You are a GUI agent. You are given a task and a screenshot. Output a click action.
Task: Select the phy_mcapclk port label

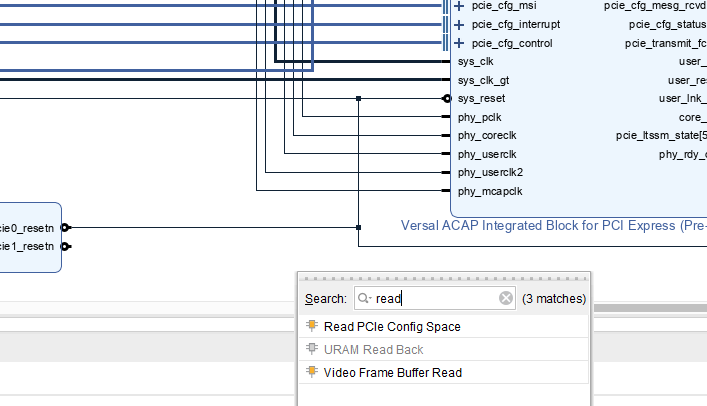pyautogui.click(x=490, y=191)
